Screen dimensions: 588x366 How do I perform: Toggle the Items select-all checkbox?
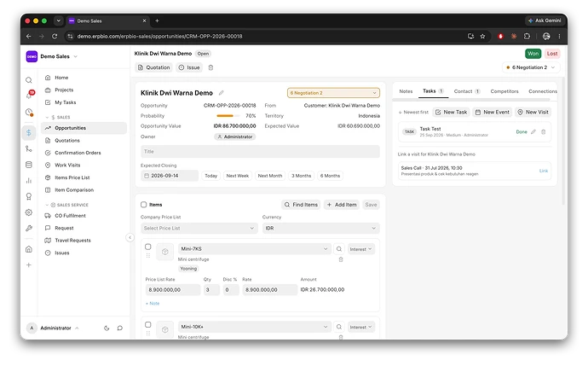coord(144,205)
